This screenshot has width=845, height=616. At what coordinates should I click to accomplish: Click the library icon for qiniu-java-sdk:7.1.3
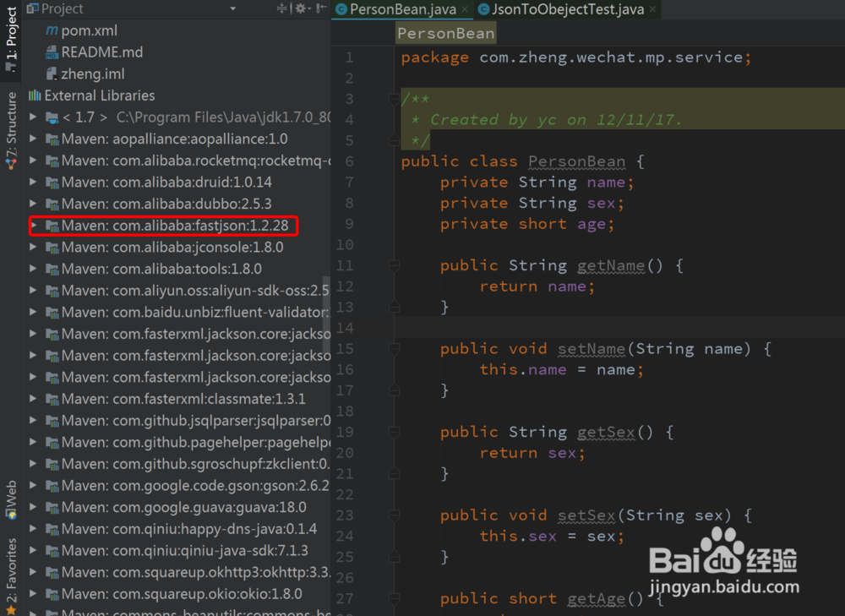coord(52,550)
